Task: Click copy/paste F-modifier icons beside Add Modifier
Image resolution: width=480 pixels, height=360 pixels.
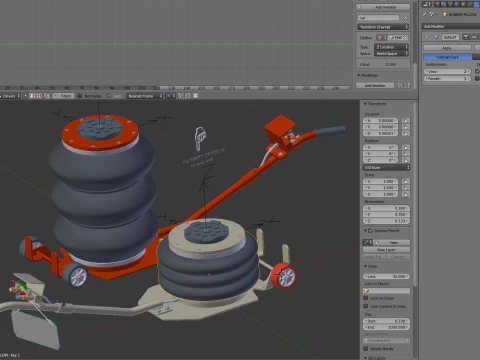Action: click(x=404, y=85)
